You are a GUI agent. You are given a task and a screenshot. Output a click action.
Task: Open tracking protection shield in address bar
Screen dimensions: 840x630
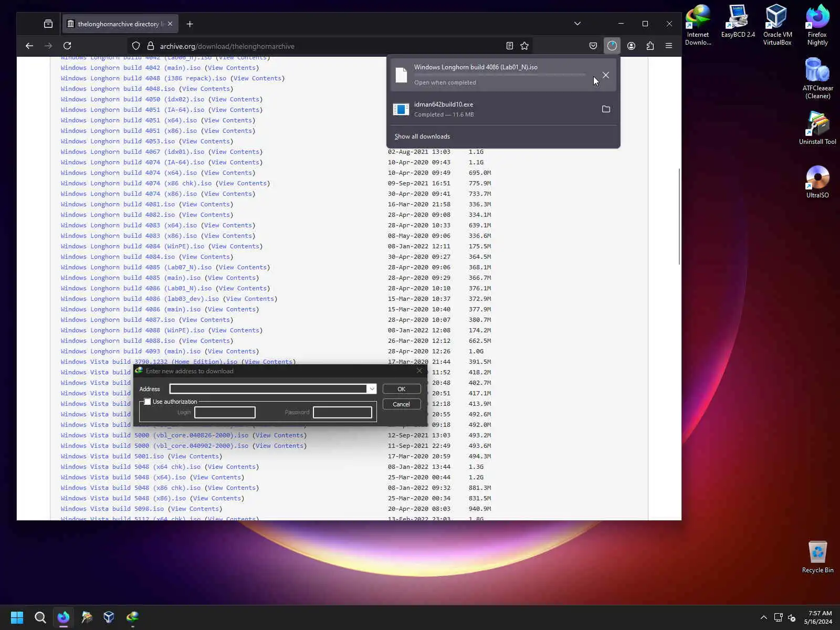[x=136, y=46]
